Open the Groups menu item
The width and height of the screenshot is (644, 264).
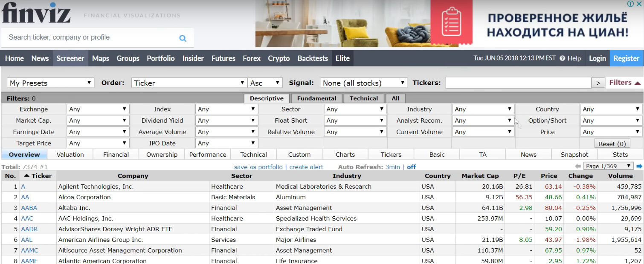point(128,58)
